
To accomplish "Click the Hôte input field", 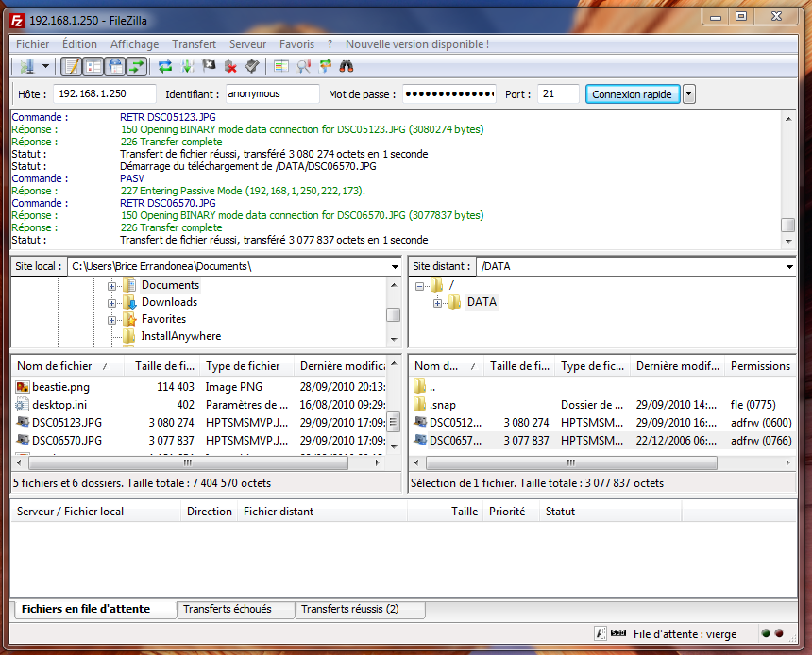I will coord(104,93).
